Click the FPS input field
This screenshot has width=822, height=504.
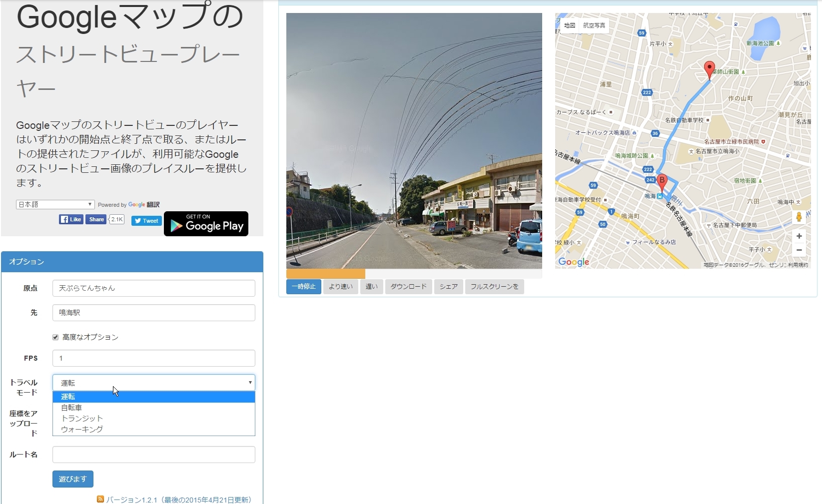click(154, 358)
